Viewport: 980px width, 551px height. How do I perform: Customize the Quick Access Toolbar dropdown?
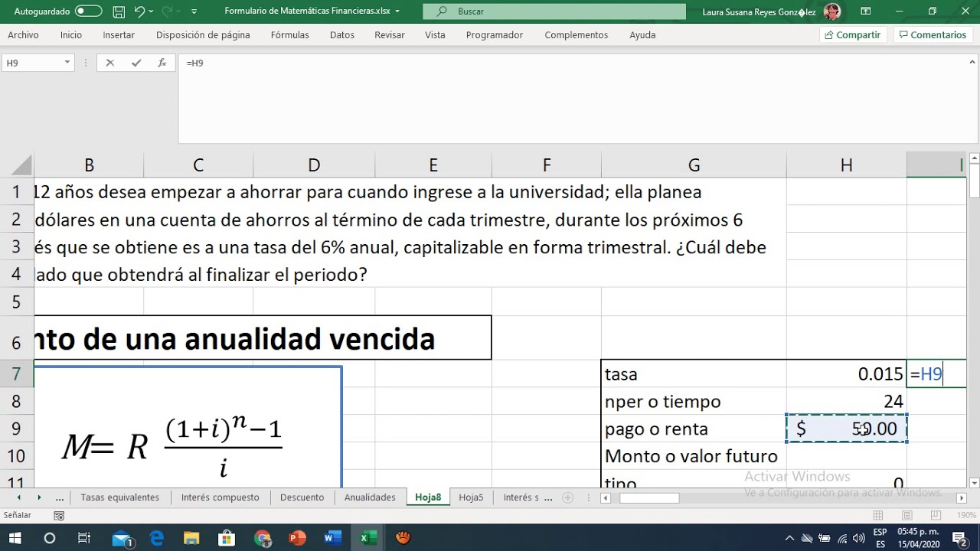[x=194, y=11]
